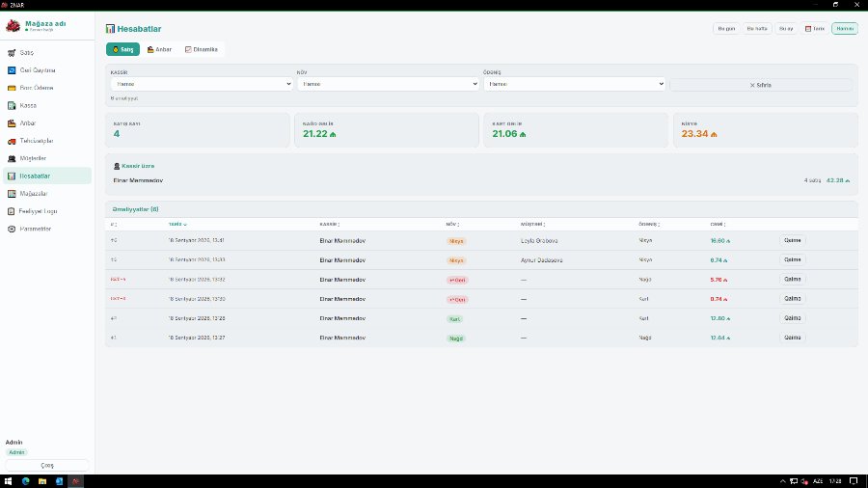Open Kassa icon in sidebar

click(11, 106)
